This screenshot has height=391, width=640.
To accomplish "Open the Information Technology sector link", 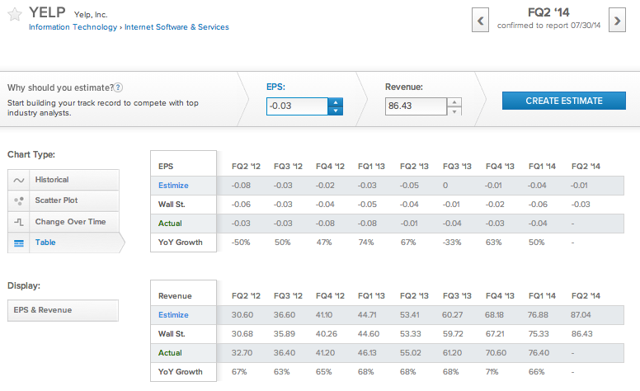I will tap(73, 27).
